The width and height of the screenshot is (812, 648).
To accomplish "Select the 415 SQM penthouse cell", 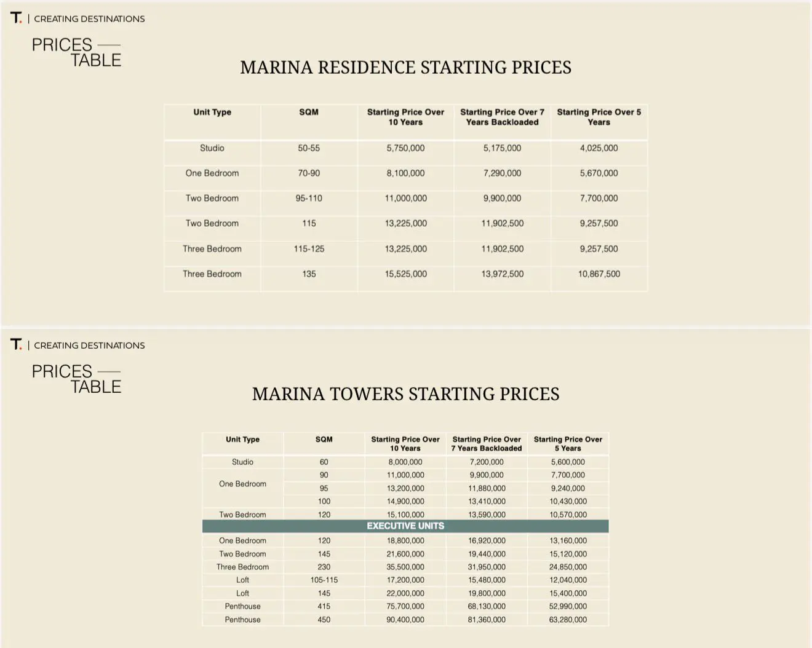I will tap(324, 606).
